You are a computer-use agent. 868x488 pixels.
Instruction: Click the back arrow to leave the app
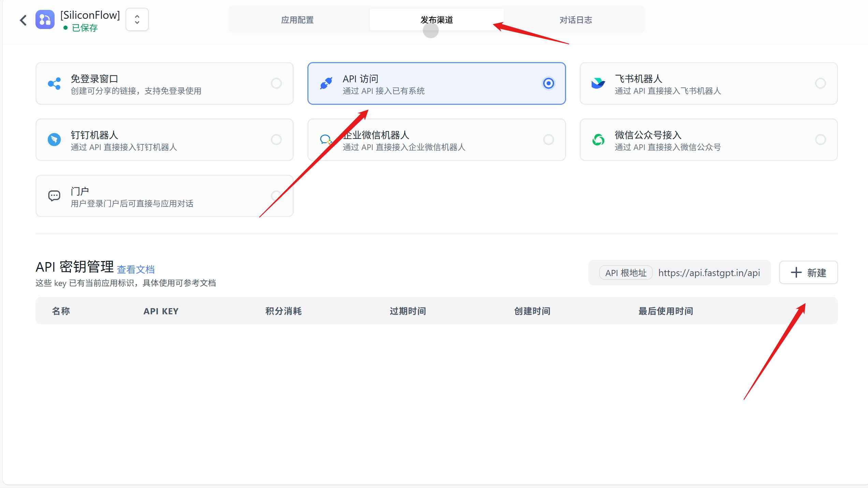pos(23,20)
